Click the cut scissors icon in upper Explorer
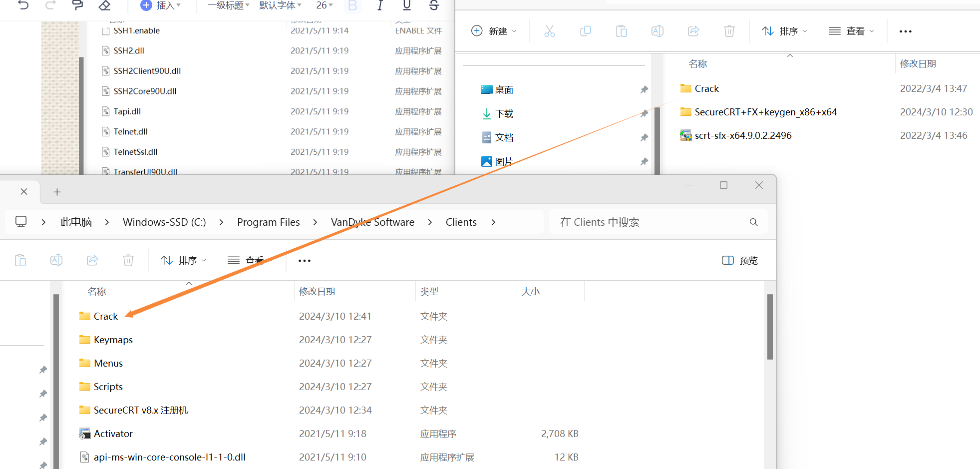Image resolution: width=980 pixels, height=469 pixels. (550, 31)
